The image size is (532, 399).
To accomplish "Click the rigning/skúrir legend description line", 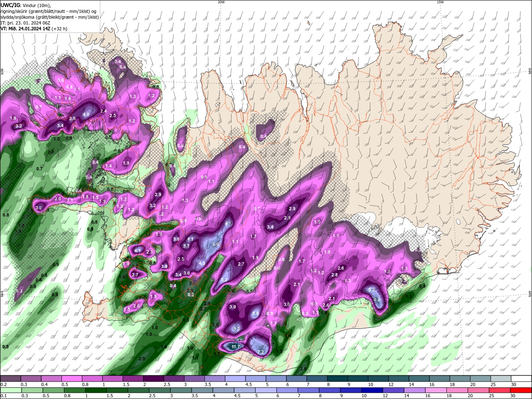I will click(x=49, y=11).
